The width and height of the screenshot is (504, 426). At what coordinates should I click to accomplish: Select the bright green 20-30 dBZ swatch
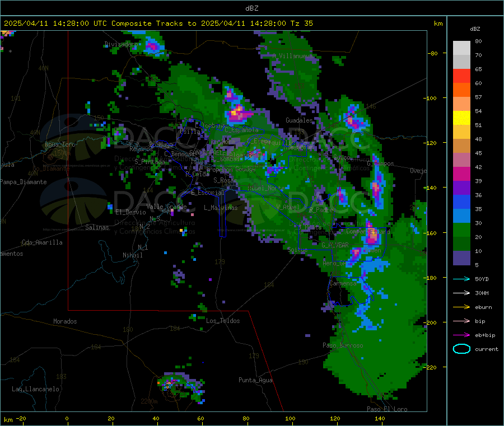pyautogui.click(x=461, y=230)
